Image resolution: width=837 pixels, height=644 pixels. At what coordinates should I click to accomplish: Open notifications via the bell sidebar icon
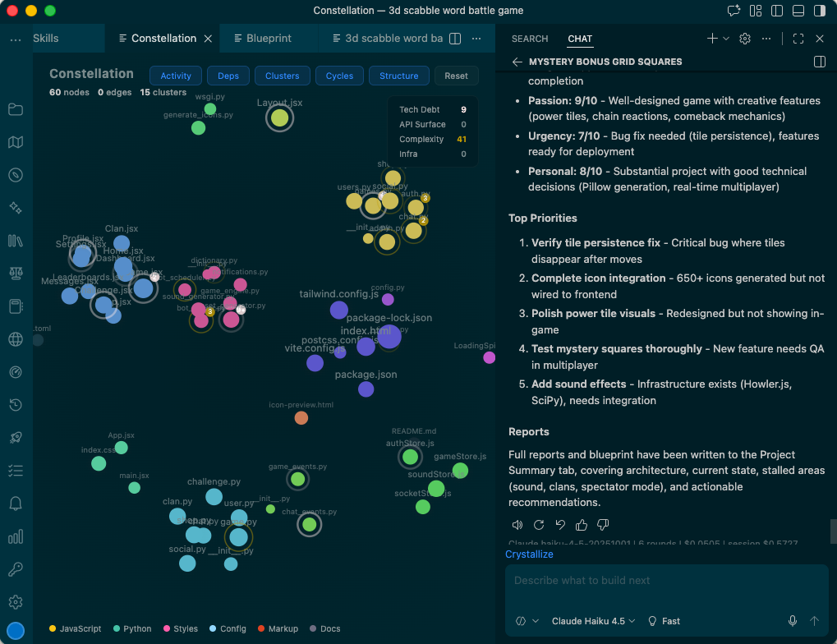point(16,504)
